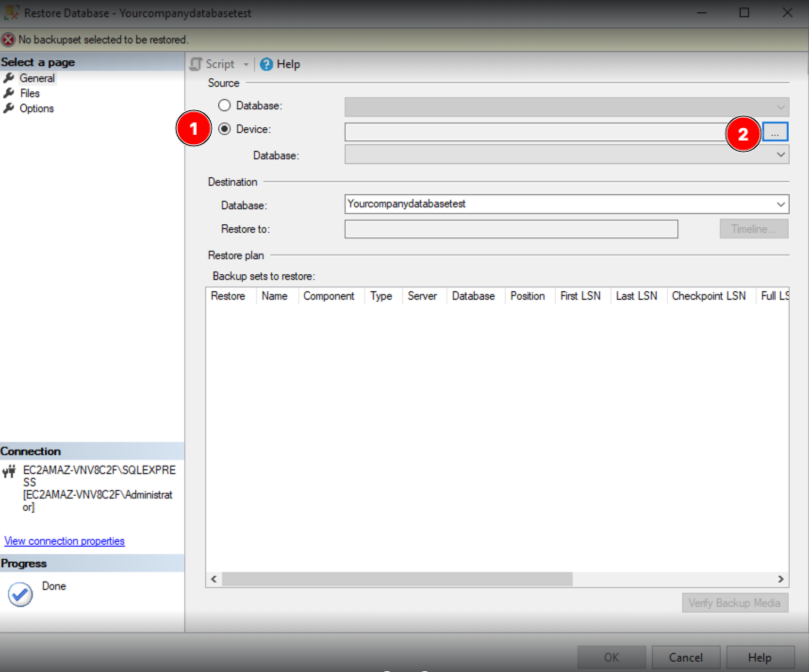Choose the Database source radio button
Viewport: 809px width, 672px height.
[224, 105]
